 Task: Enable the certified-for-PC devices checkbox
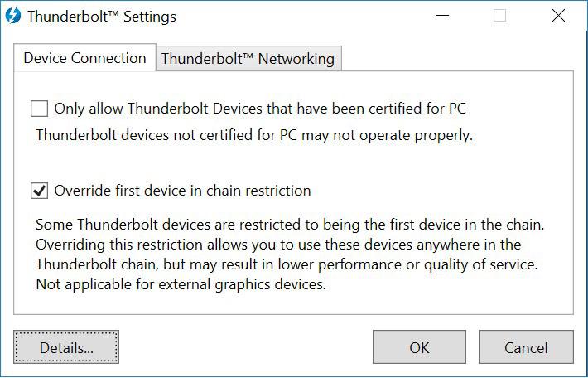point(40,109)
